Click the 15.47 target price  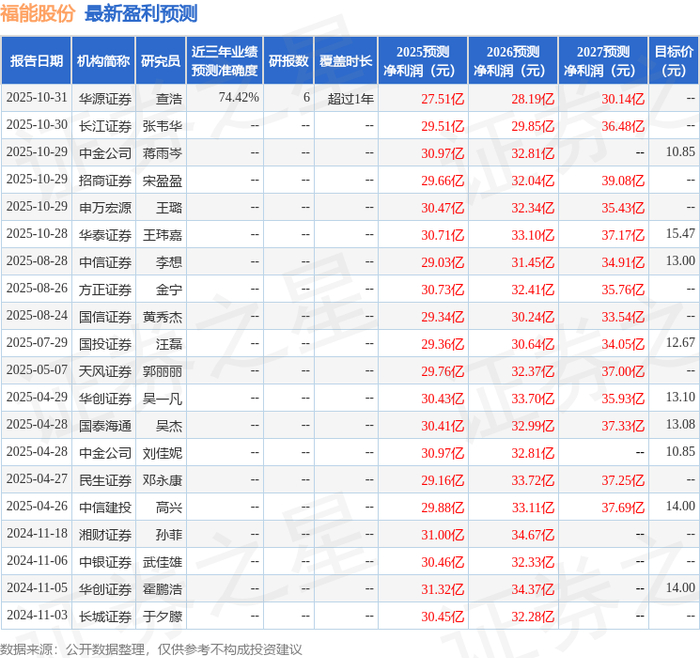(x=680, y=233)
